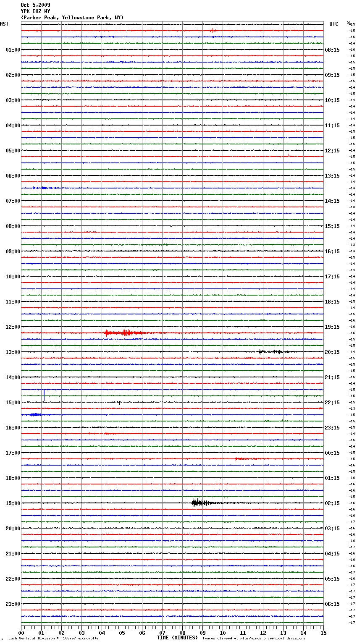Select the 02:00 MST hour label
Viewport: 357px width, 644px height.
[13, 75]
